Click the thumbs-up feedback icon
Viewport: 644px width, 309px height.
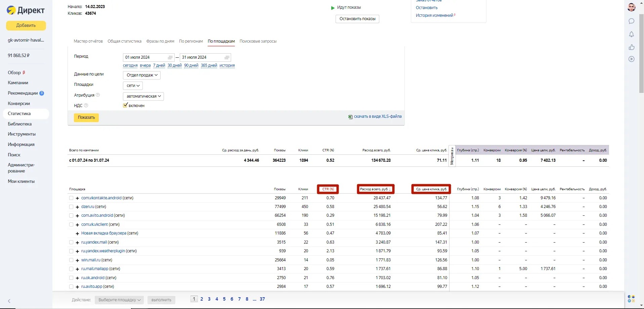tap(631, 47)
